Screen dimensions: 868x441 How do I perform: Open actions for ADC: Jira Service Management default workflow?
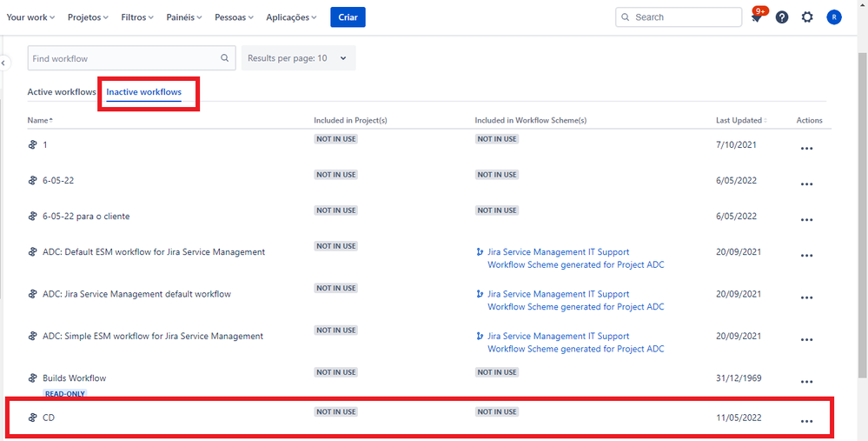[x=806, y=297]
